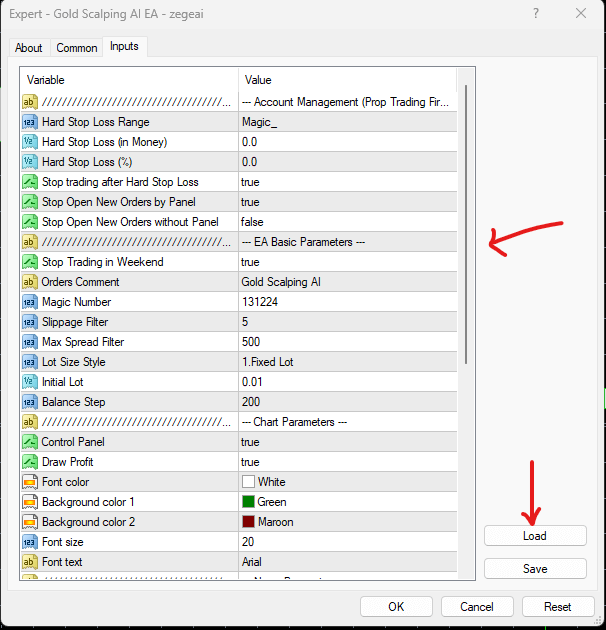Click the Magic Number integer icon
This screenshot has width=606, height=630.
[29, 302]
